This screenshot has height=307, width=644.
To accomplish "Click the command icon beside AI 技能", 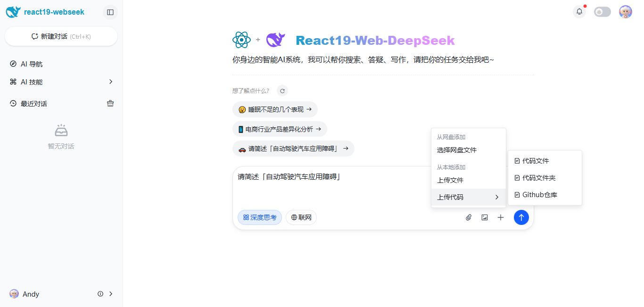I will click(13, 82).
